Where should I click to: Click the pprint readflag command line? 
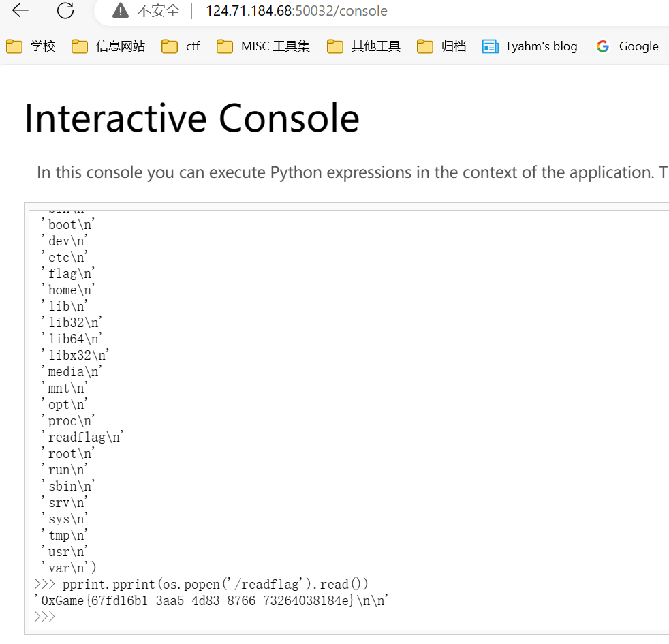tap(201, 584)
